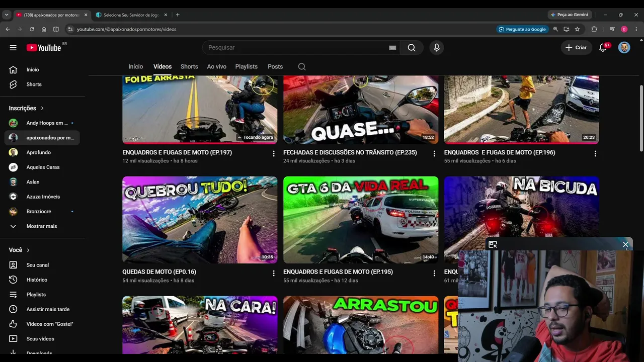The image size is (644, 362).
Task: Open browser extensions puzzle icon
Action: [x=594, y=29]
